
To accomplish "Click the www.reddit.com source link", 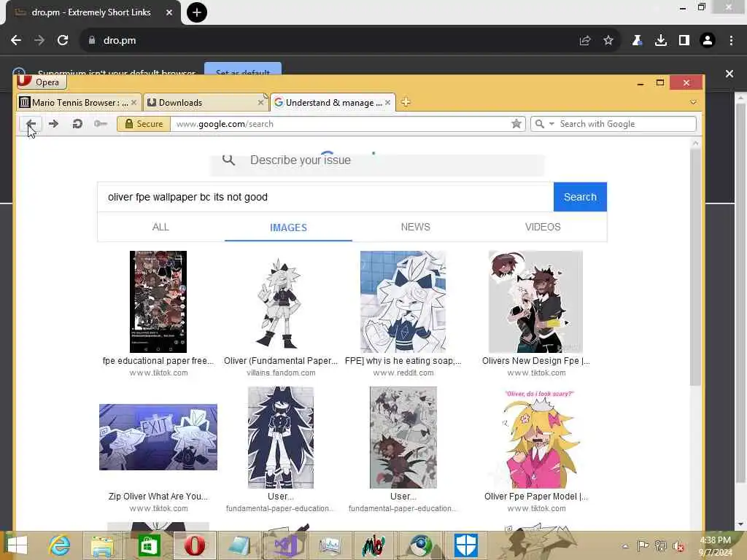I will (403, 373).
